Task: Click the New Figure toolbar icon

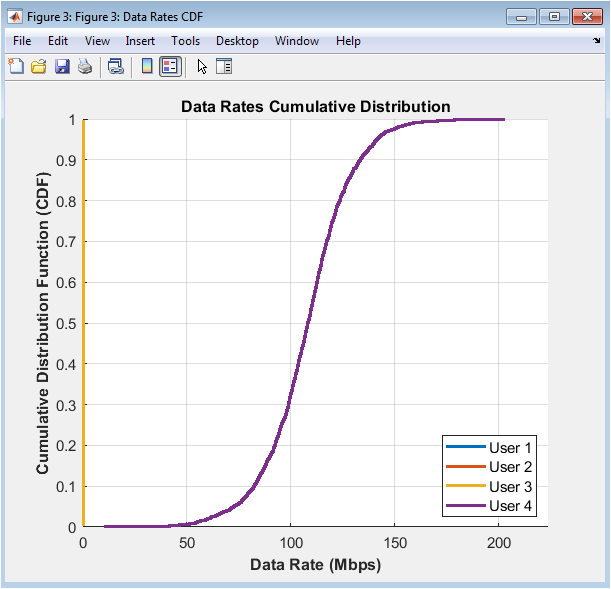Action: click(16, 67)
